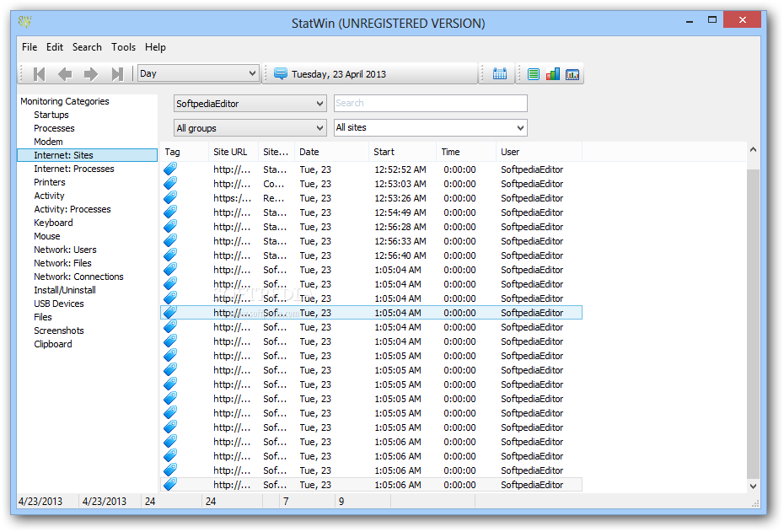Select Internet: Processes category

pos(74,169)
